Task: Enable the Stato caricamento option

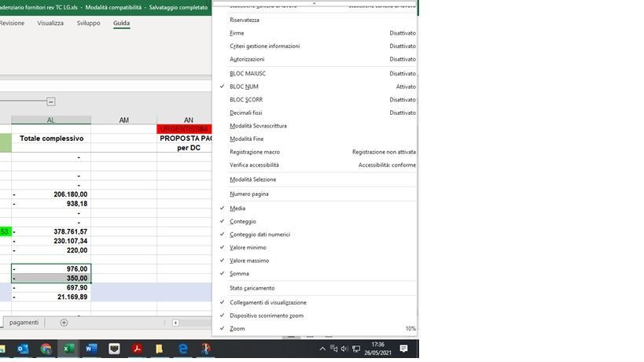Action: [315, 288]
